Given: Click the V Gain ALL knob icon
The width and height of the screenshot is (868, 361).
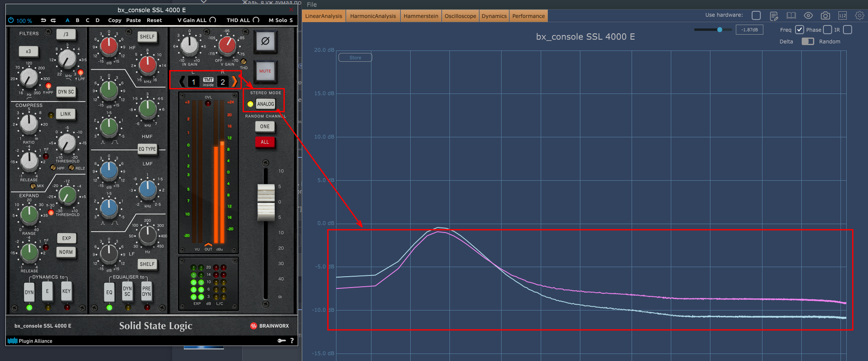Looking at the screenshot, I should [x=213, y=20].
